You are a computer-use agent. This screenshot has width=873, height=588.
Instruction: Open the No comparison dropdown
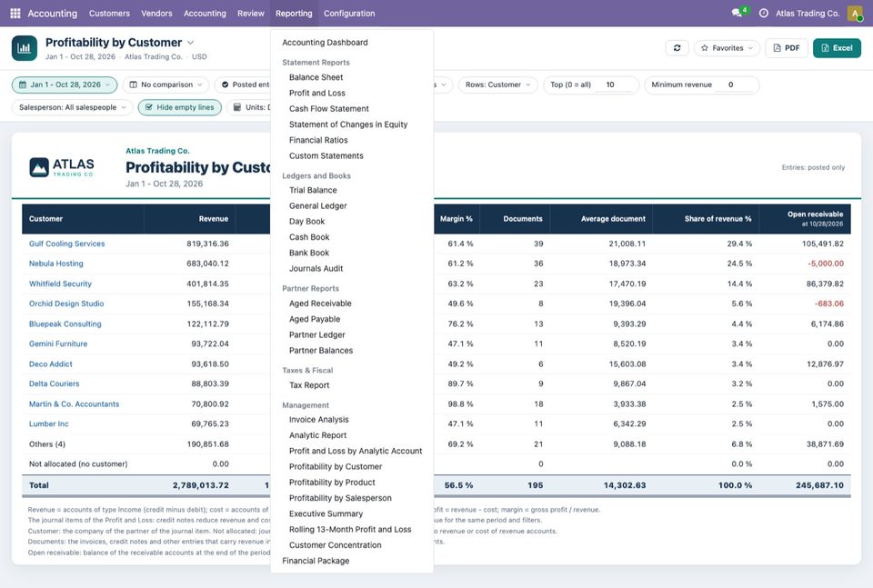(166, 85)
